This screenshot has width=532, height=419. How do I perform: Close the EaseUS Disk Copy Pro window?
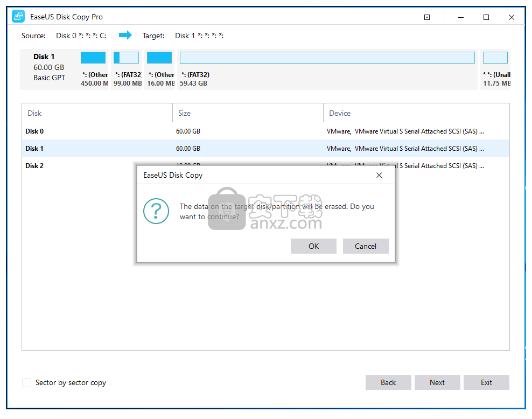tap(512, 17)
